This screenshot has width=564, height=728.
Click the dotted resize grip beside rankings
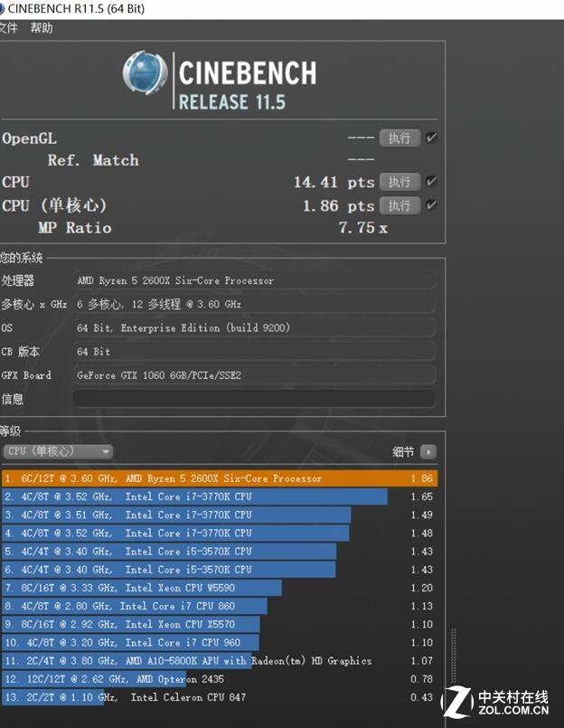tap(454, 656)
